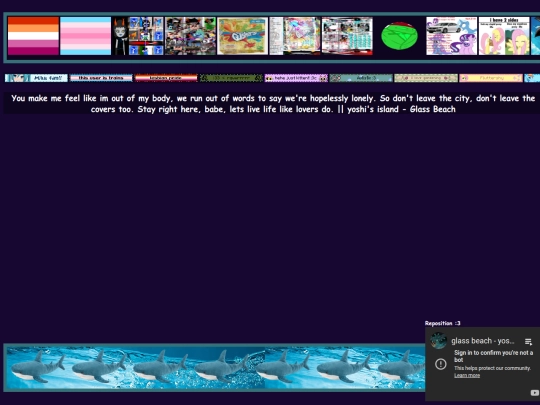
Task: Click the Glass Beach lyrics quote text
Action: (273, 103)
